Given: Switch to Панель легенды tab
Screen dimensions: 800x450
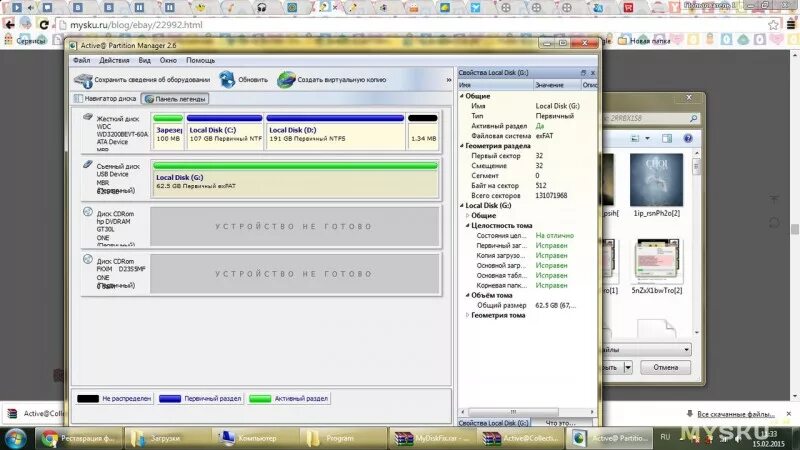Looking at the screenshot, I should (175, 99).
